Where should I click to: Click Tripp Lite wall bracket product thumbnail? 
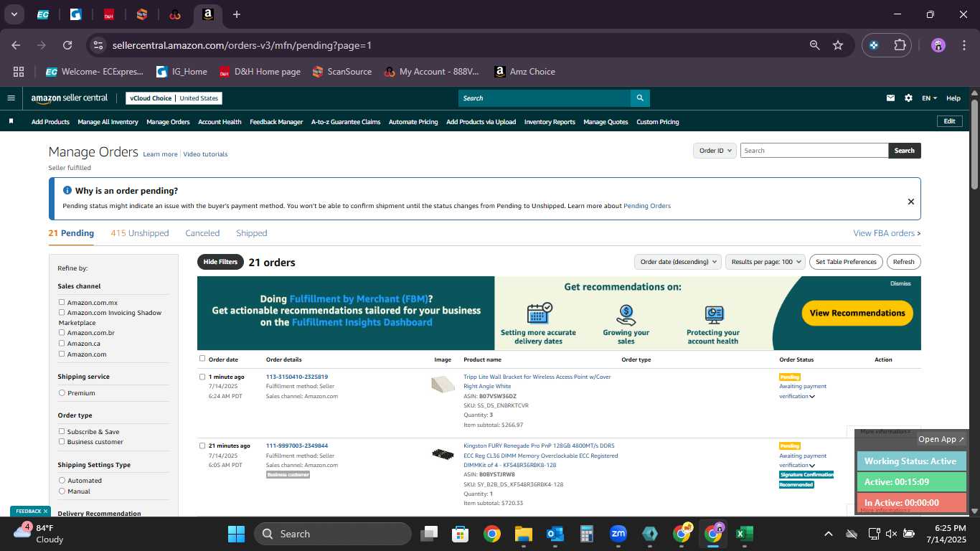pos(443,385)
